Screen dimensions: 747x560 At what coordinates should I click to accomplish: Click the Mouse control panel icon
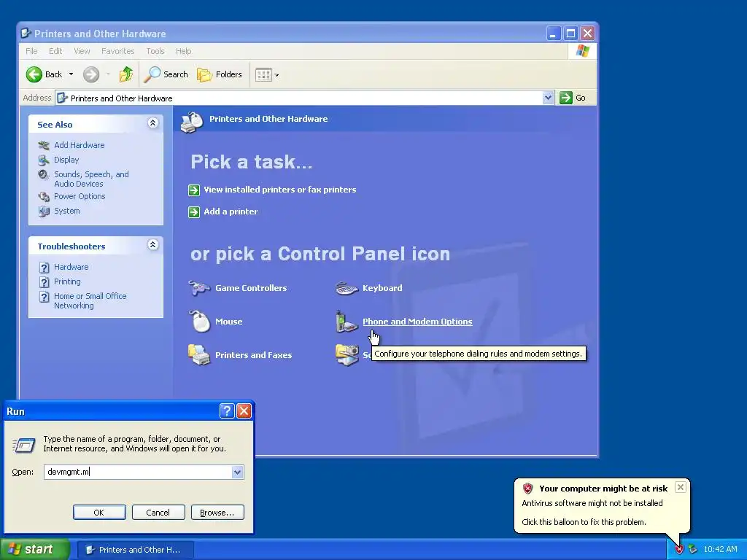tap(200, 321)
